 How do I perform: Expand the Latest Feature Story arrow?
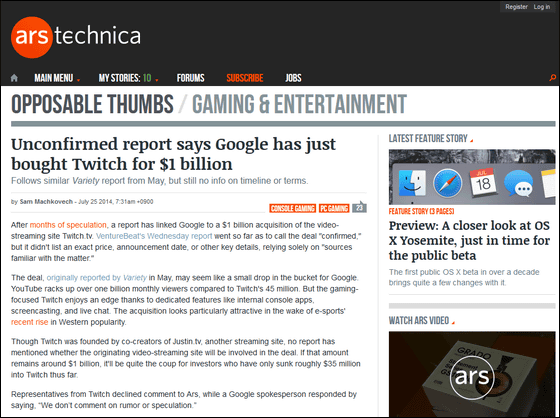click(x=471, y=141)
